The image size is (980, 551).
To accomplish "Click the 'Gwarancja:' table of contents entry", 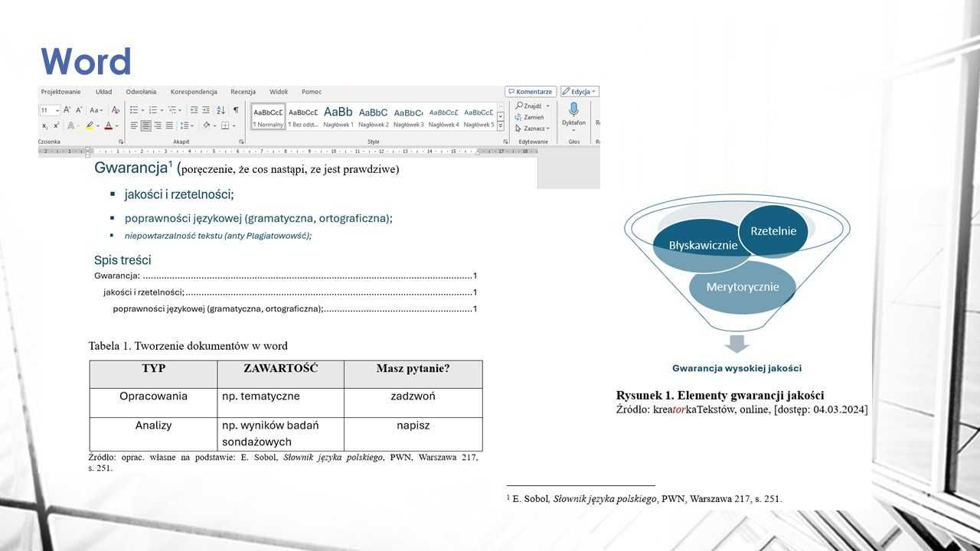I will 286,275.
